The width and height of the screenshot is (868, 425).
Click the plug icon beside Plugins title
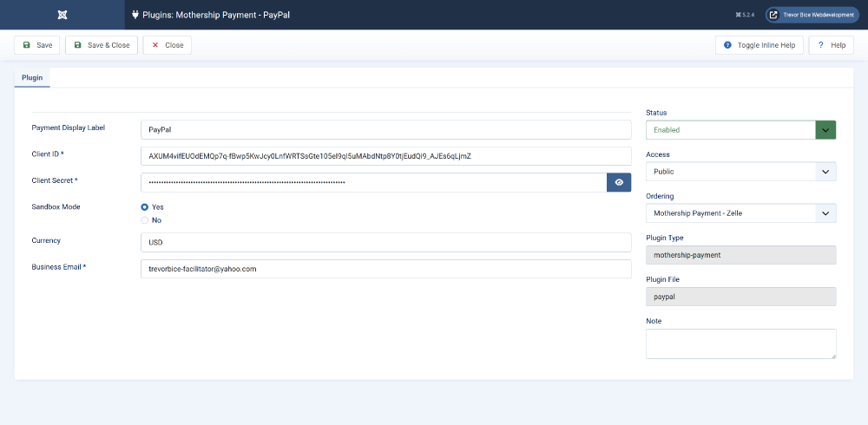pos(135,15)
